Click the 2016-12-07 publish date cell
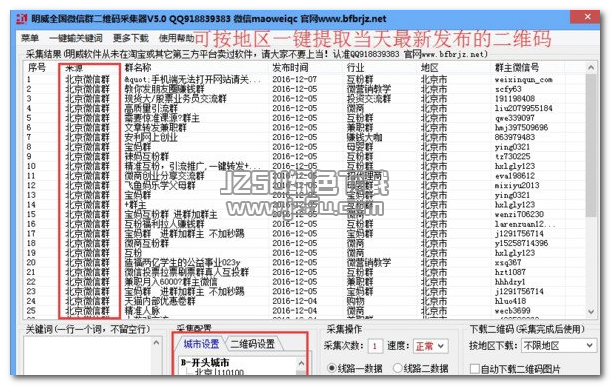The image size is (611, 386). pyautogui.click(x=295, y=79)
